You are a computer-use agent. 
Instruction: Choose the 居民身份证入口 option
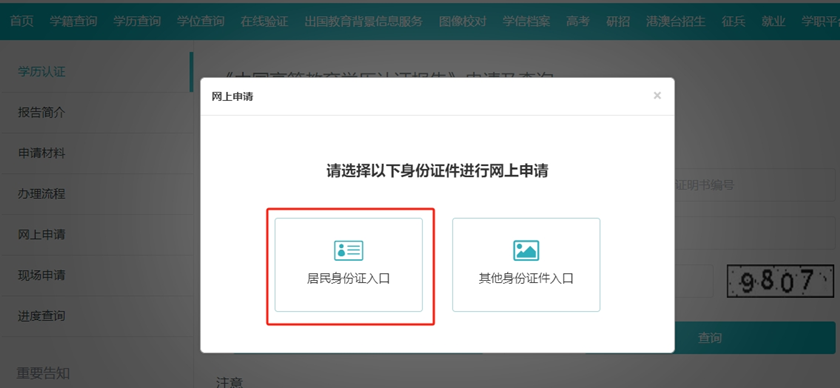point(348,265)
